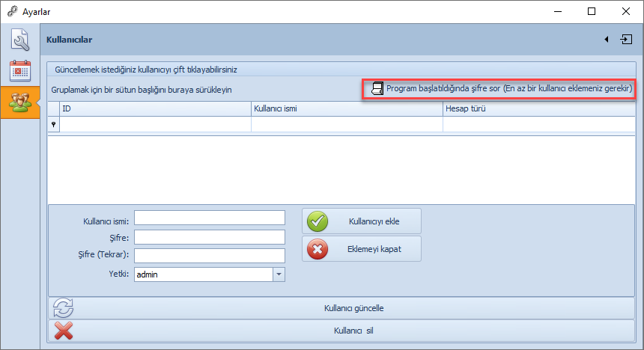Click into the Şifre password field

point(210,237)
